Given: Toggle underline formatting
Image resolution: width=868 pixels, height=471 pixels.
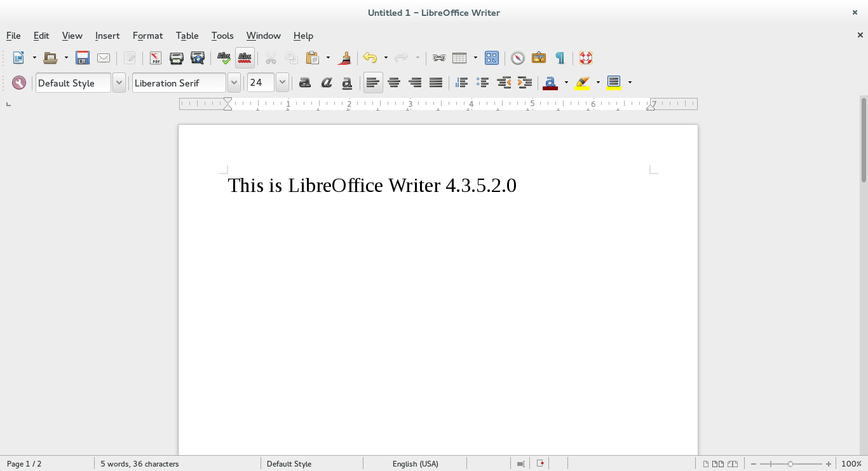Looking at the screenshot, I should coord(347,83).
